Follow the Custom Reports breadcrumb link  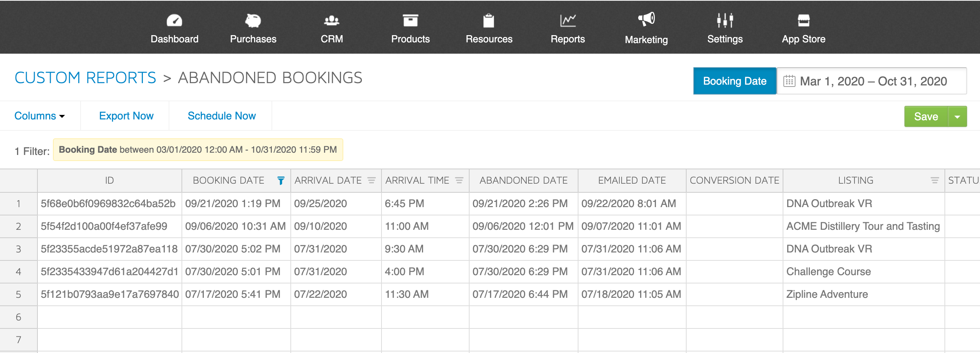tap(85, 77)
